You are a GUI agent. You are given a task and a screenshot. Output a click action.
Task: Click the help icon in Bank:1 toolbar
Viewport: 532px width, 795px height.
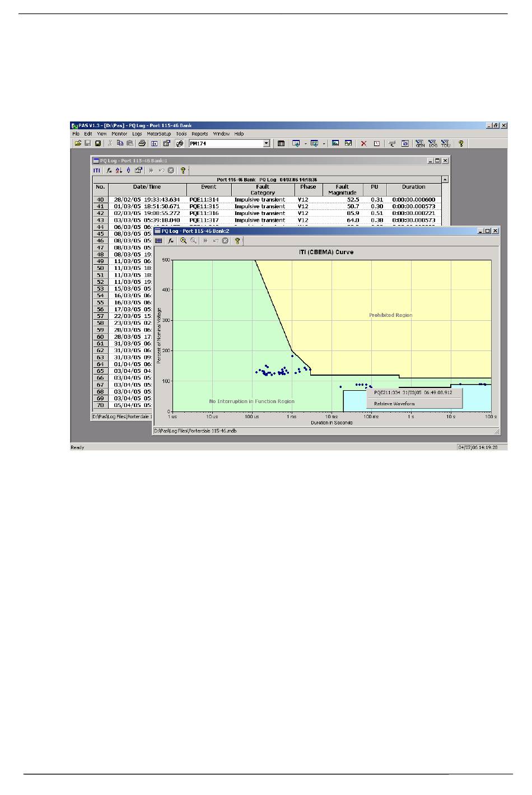point(183,170)
